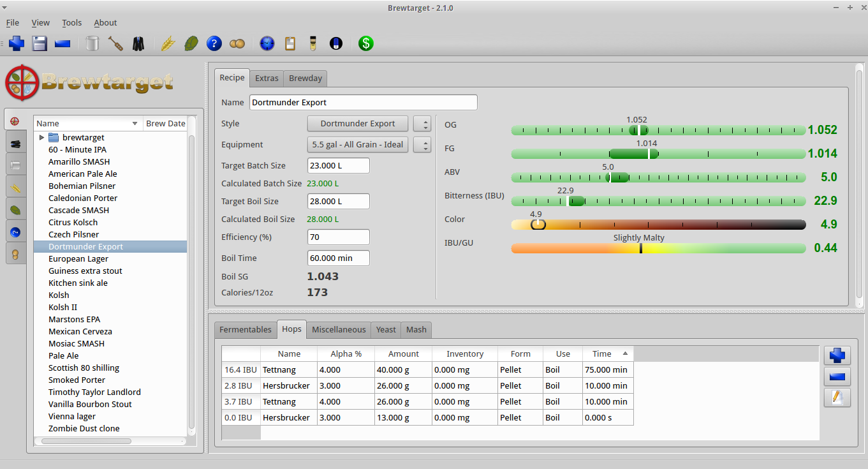Click the blue plus New Recipe toolbar icon

point(17,43)
